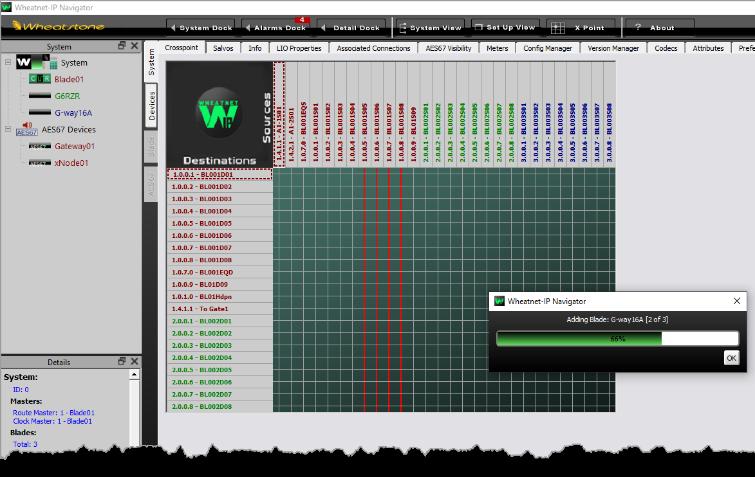
Task: Click the progress dialog's Navigator icon
Action: (x=499, y=301)
